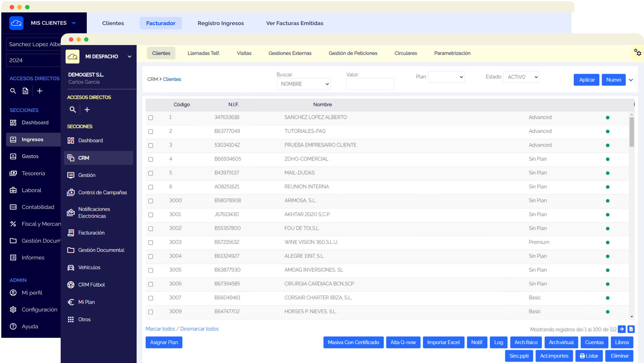Open Circulares tab

click(406, 53)
